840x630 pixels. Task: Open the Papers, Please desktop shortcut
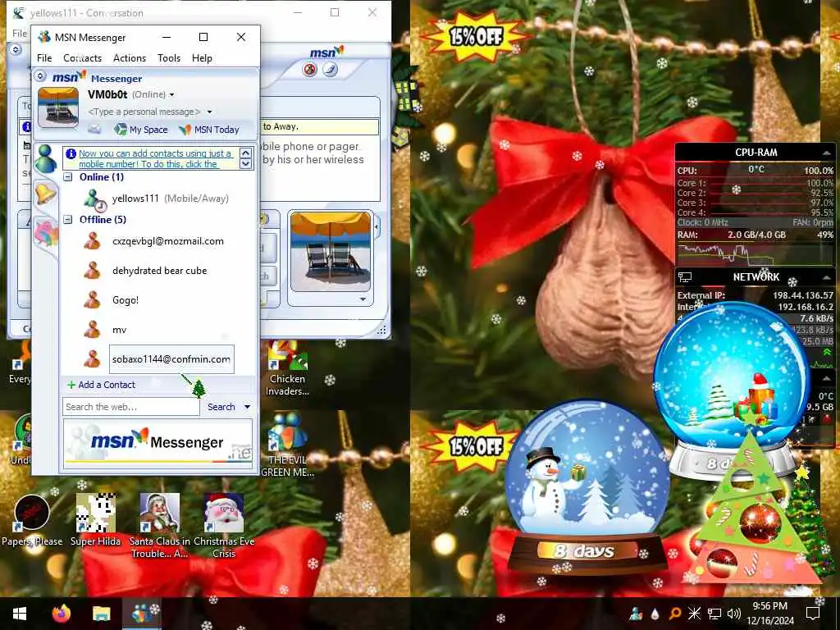32,521
